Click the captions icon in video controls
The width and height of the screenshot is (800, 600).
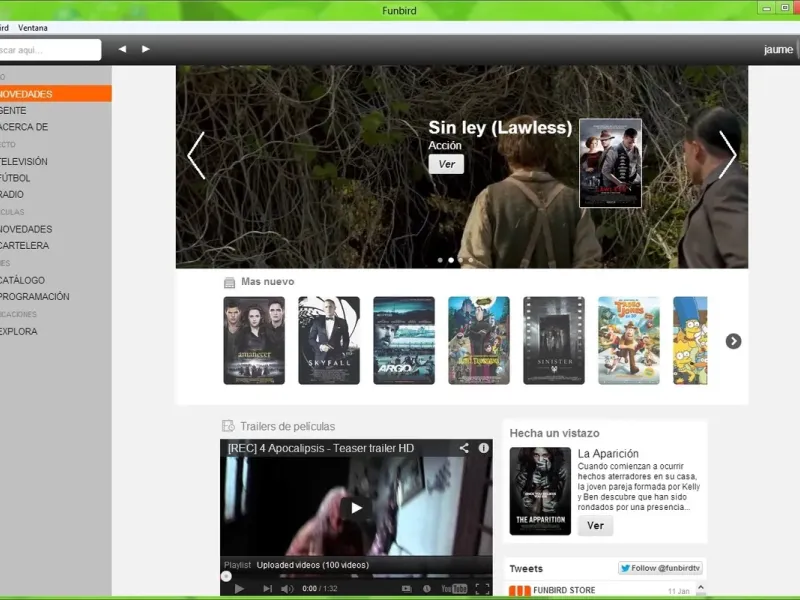point(406,588)
